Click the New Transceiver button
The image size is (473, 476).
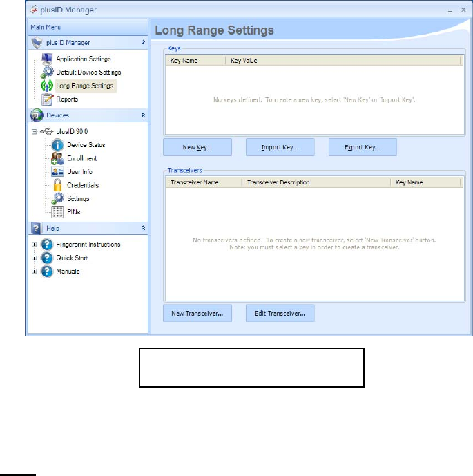click(197, 313)
